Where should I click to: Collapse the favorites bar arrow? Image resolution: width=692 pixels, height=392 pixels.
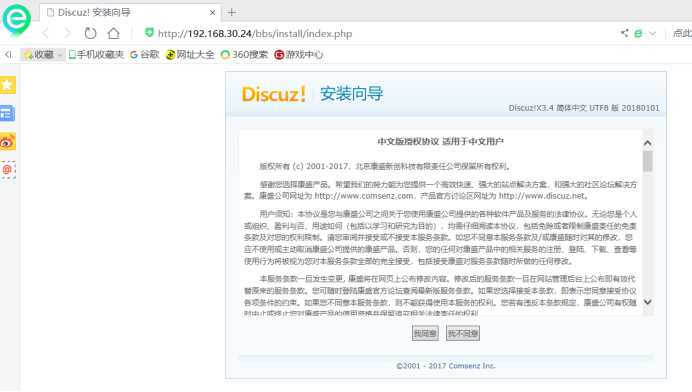[8, 54]
